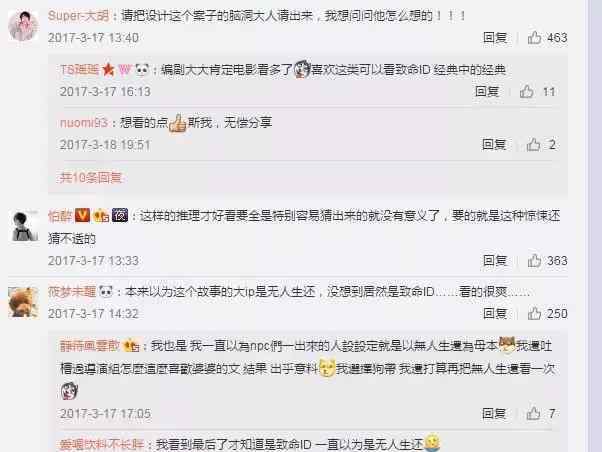View Super-大胡's avatar picture
Image resolution: width=602 pixels, height=452 pixels.
pyautogui.click(x=23, y=25)
